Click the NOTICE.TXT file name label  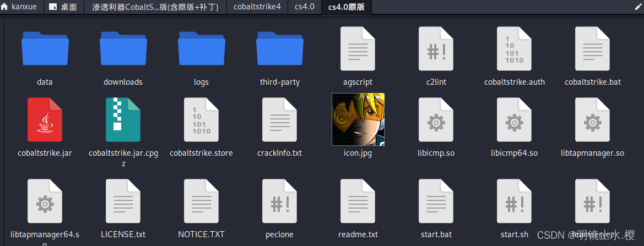point(201,234)
